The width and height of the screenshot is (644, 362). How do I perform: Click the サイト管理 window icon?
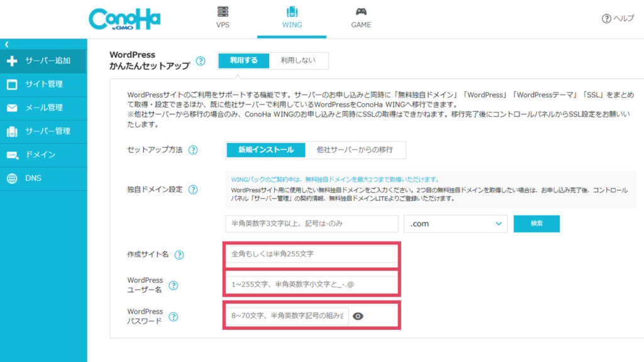[x=12, y=85]
